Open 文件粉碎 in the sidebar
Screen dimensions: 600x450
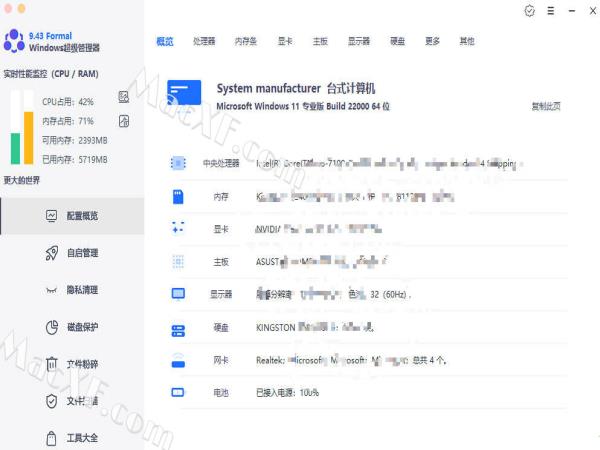point(72,364)
